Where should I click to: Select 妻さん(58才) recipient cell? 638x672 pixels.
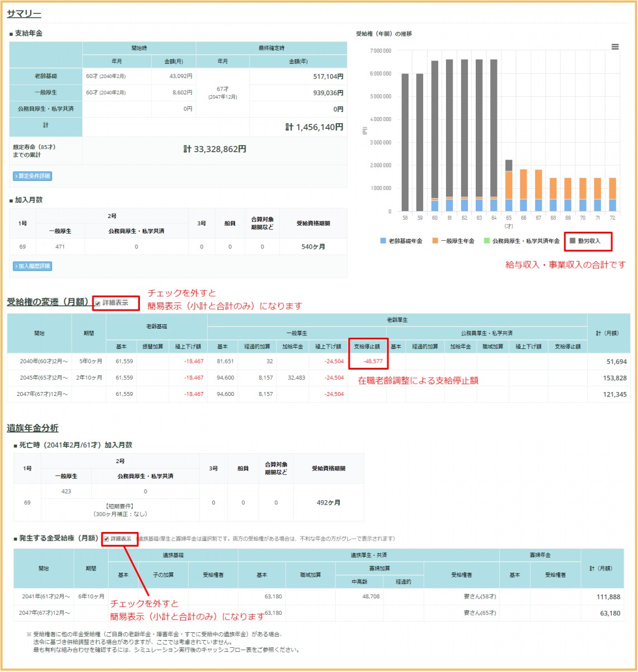480,596
